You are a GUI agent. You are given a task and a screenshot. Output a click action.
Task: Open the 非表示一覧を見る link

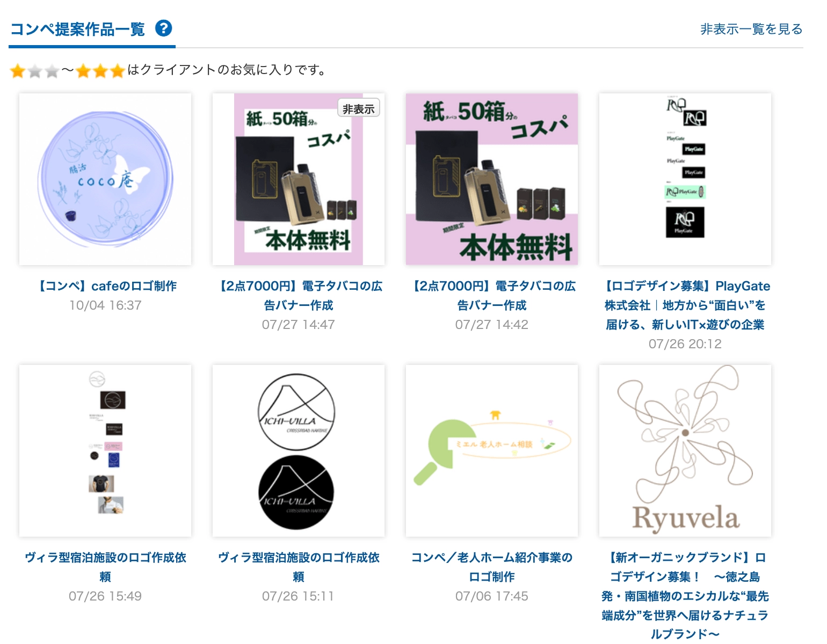(x=751, y=29)
